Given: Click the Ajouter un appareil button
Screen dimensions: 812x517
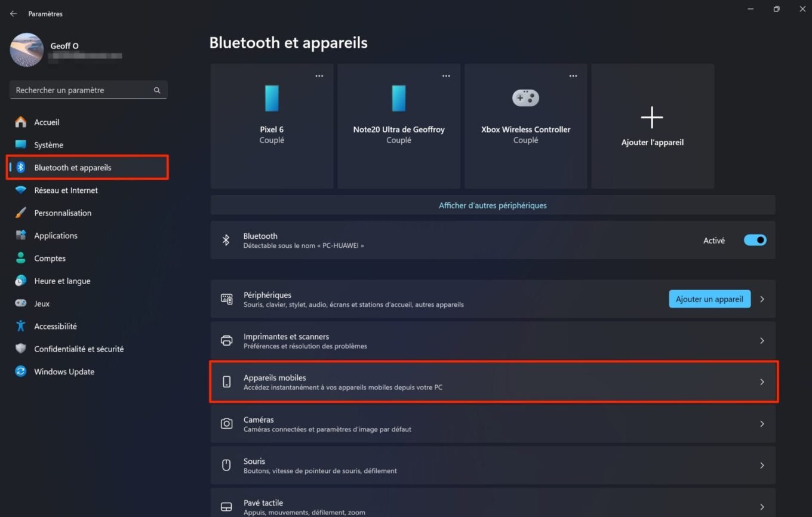Looking at the screenshot, I should point(709,299).
